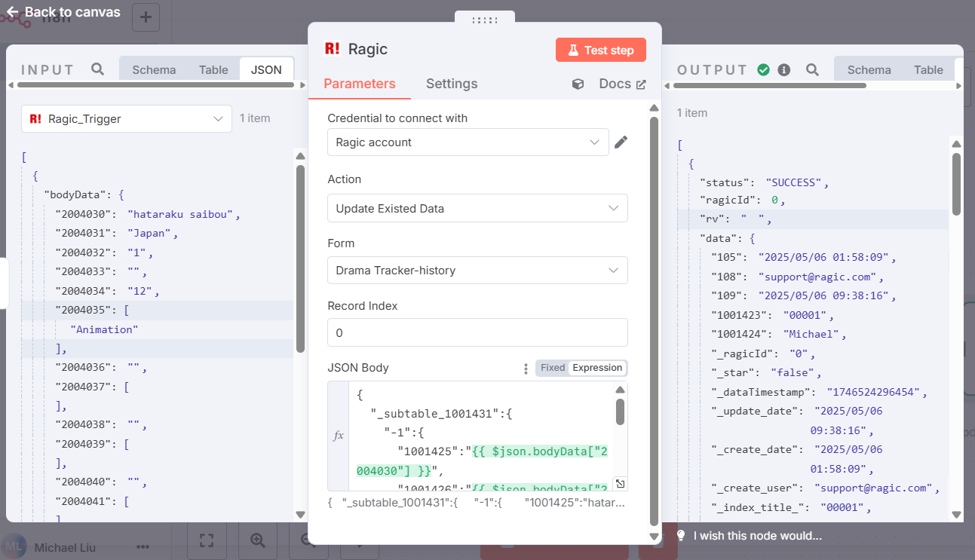Click the input panel search icon
Screen dimensions: 975x560
pos(97,69)
